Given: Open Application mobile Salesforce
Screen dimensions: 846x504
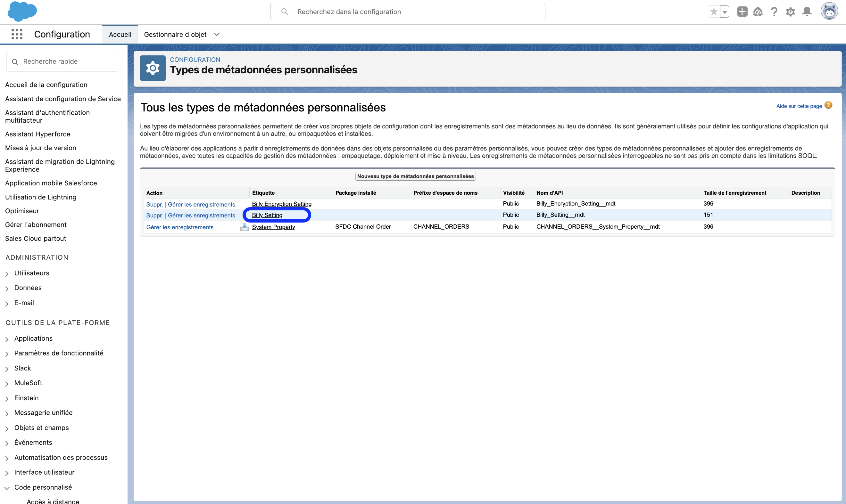Looking at the screenshot, I should point(51,183).
